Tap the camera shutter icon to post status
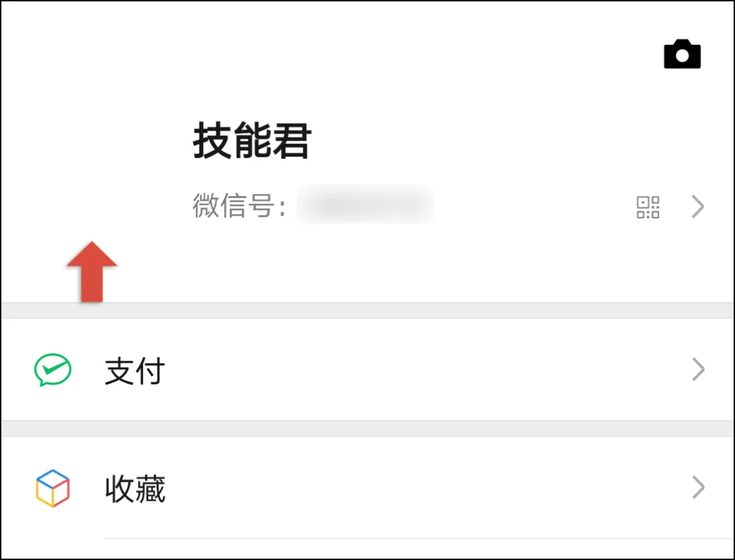This screenshot has height=560, width=735. point(682,54)
